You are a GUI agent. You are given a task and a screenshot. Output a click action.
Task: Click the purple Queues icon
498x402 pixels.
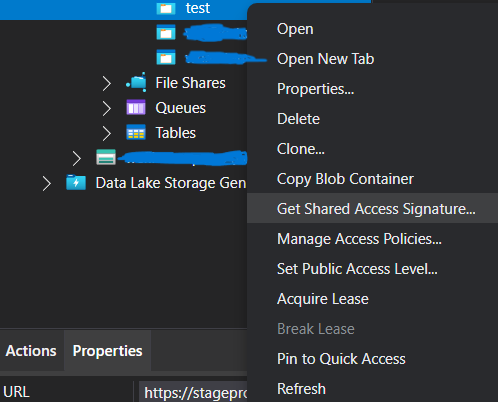tap(136, 107)
